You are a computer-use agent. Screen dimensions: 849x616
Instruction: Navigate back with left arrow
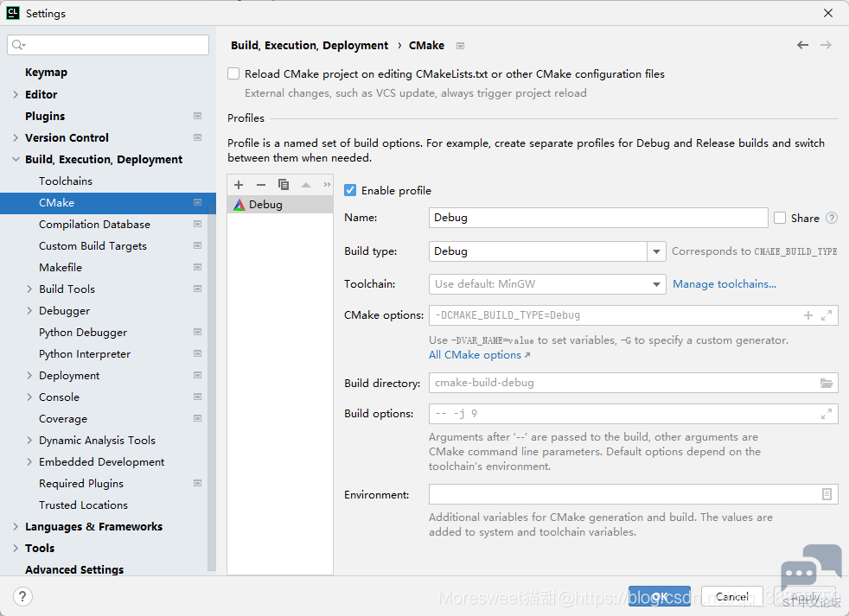tap(802, 45)
